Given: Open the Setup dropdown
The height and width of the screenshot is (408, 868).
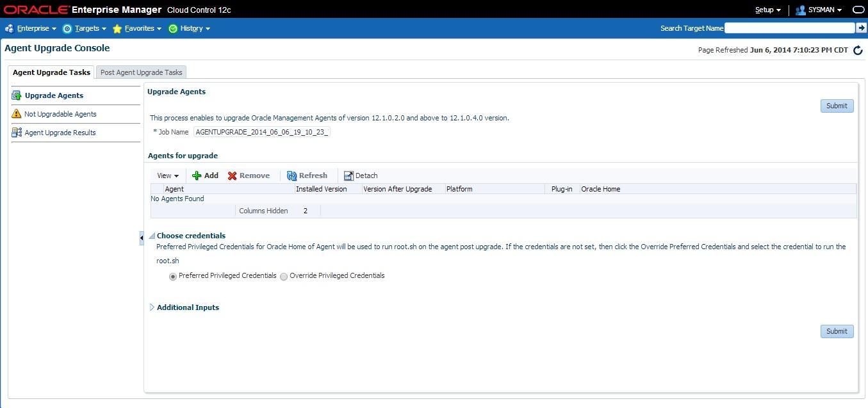Looking at the screenshot, I should pos(767,10).
